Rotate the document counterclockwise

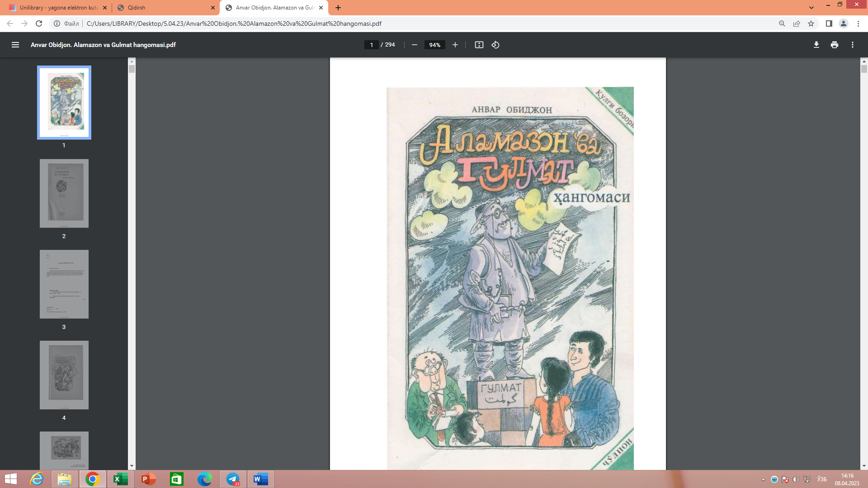(x=495, y=45)
